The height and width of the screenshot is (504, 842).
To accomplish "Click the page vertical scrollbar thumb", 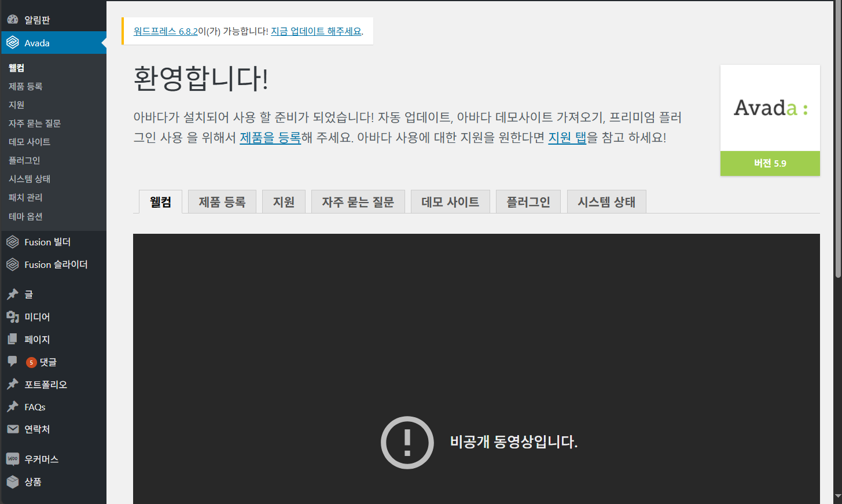I will [837, 139].
